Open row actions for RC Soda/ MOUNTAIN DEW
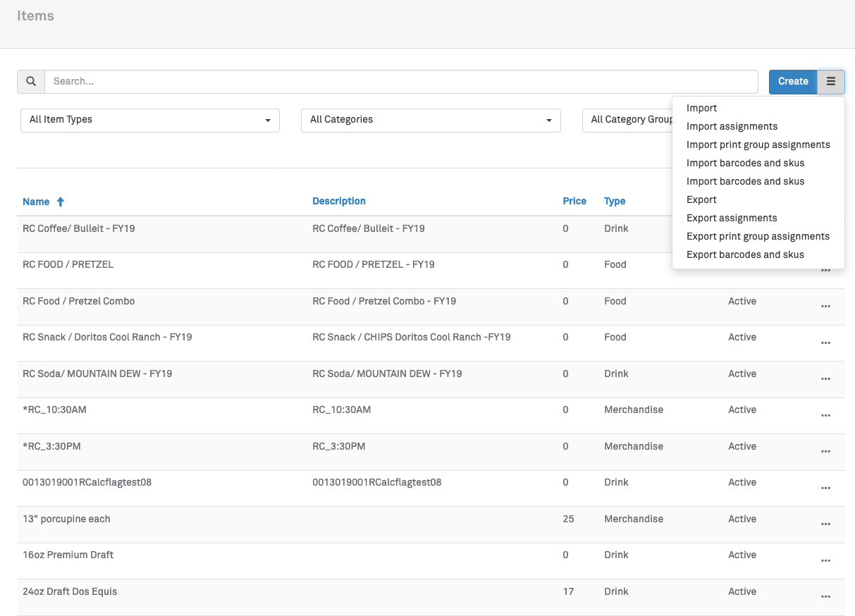 (x=825, y=379)
